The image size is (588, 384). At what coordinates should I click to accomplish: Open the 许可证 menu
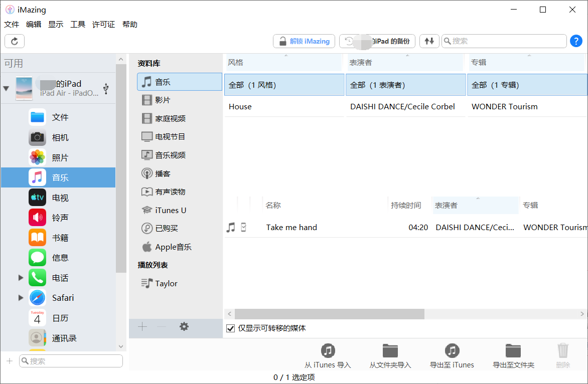coord(104,25)
